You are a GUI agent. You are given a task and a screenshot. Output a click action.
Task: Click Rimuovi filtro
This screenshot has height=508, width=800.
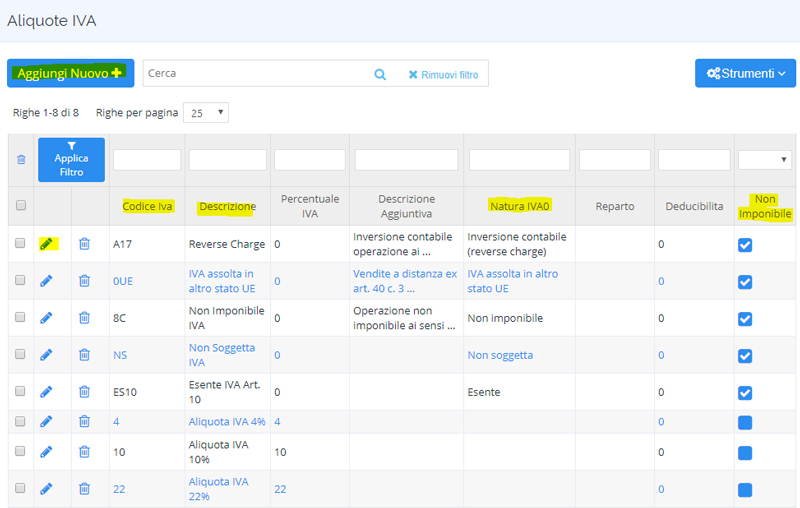[x=443, y=75]
